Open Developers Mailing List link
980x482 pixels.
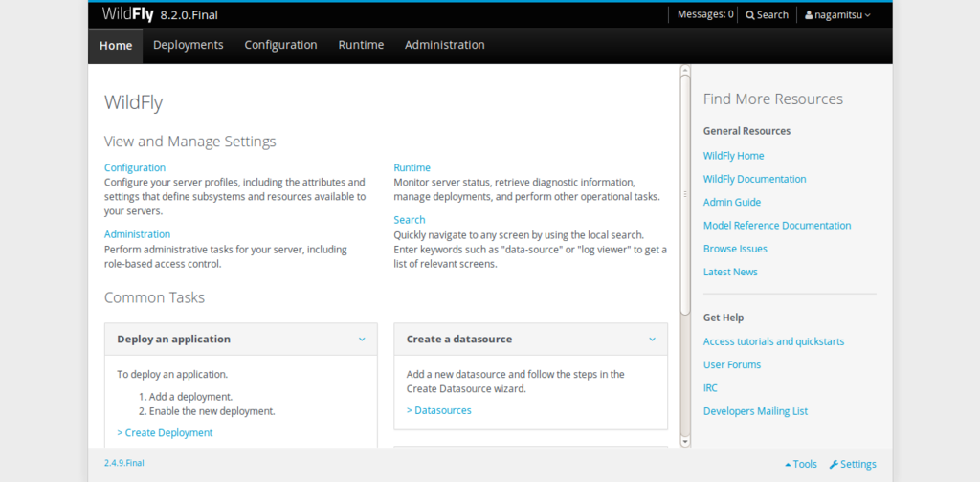pos(755,411)
